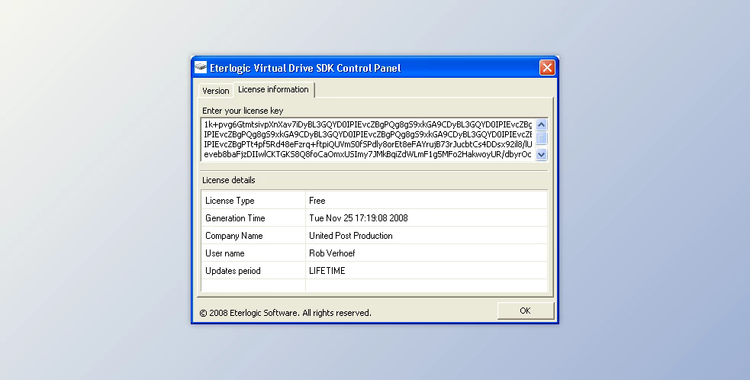Screen dimensions: 750x380
Task: Click the license key scrollbar thumb
Action: click(541, 138)
